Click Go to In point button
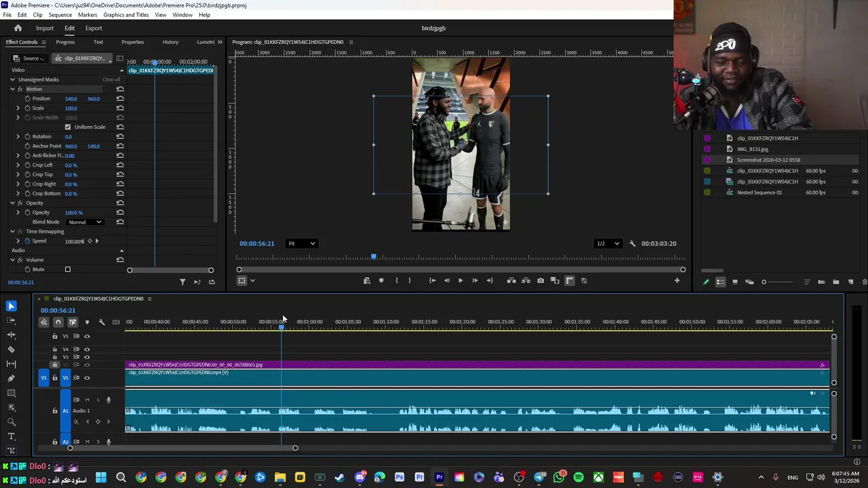 [432, 281]
